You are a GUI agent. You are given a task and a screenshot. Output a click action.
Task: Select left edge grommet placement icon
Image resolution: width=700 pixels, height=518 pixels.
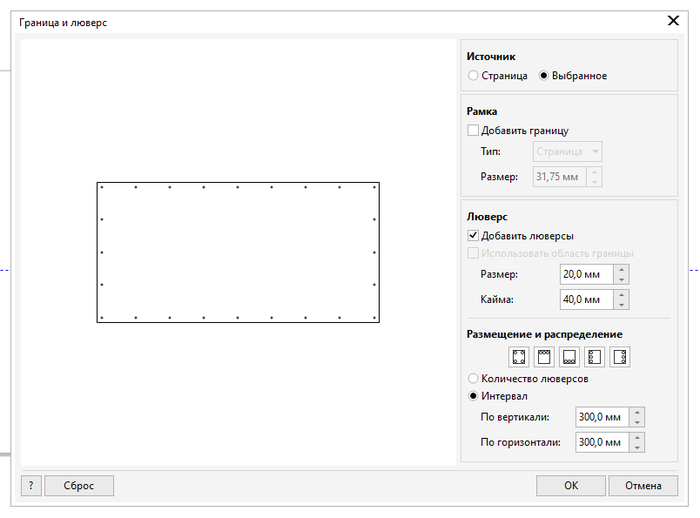(x=594, y=356)
